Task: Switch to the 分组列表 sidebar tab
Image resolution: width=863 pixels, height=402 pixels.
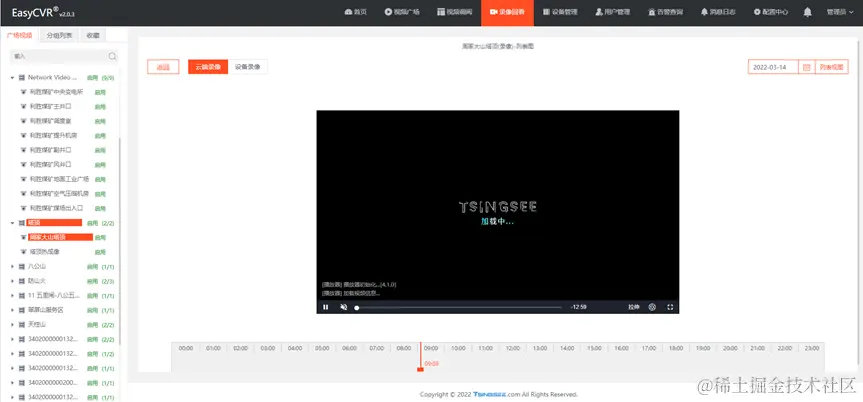Action: click(x=59, y=35)
